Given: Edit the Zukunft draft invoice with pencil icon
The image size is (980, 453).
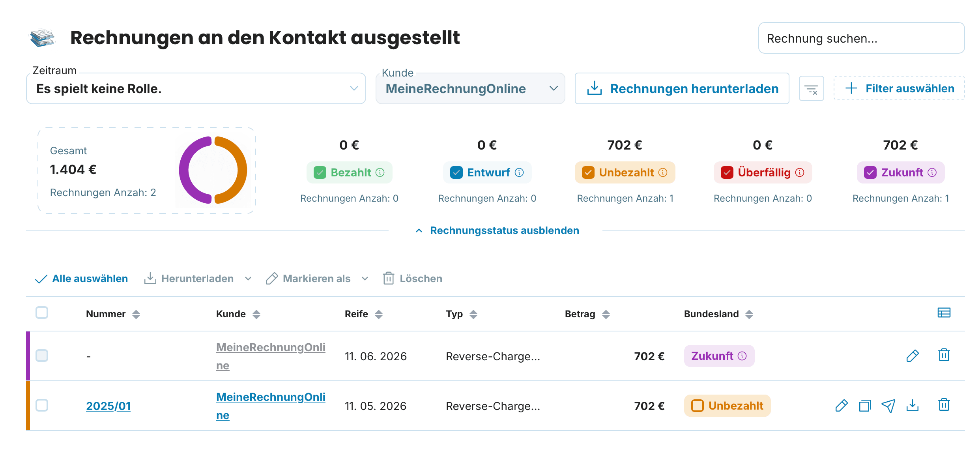Looking at the screenshot, I should click(912, 356).
